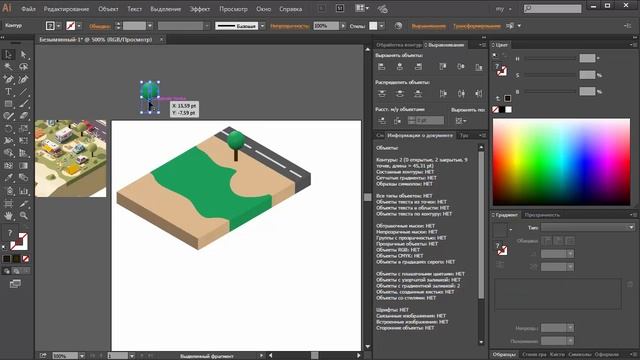The image size is (640, 360).
Task: Select the Eyedropper tool
Action: click(x=8, y=178)
